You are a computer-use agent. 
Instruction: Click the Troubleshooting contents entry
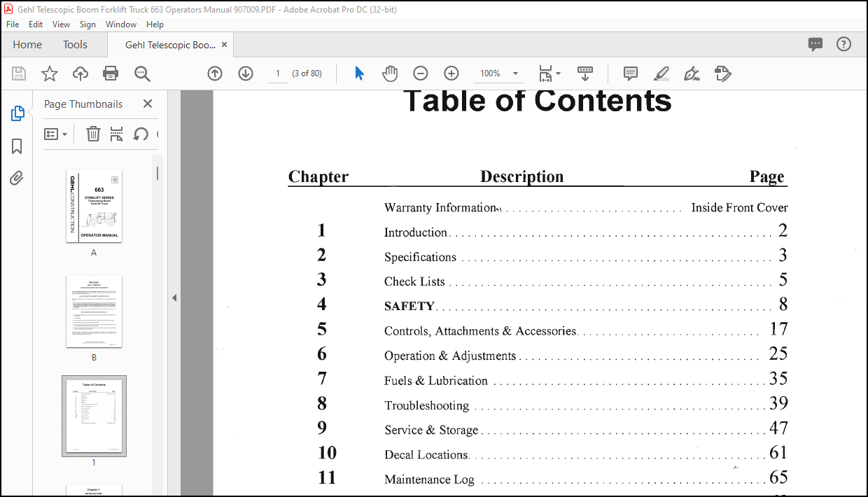[427, 405]
